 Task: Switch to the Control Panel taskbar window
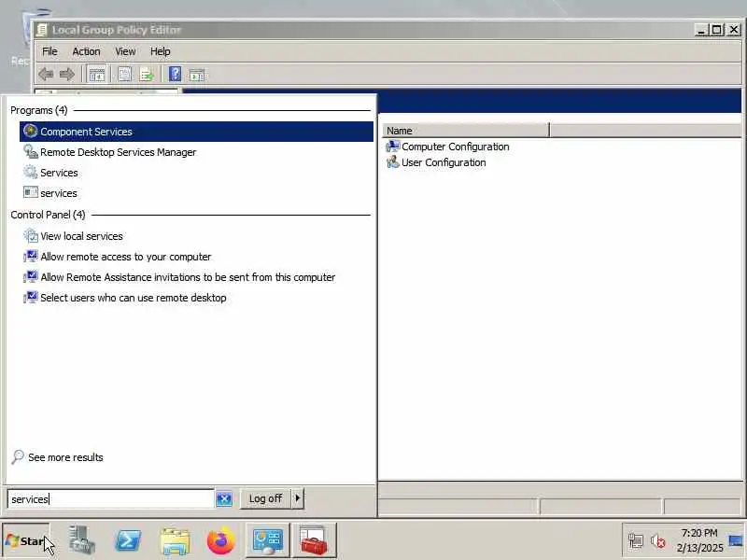[267, 540]
